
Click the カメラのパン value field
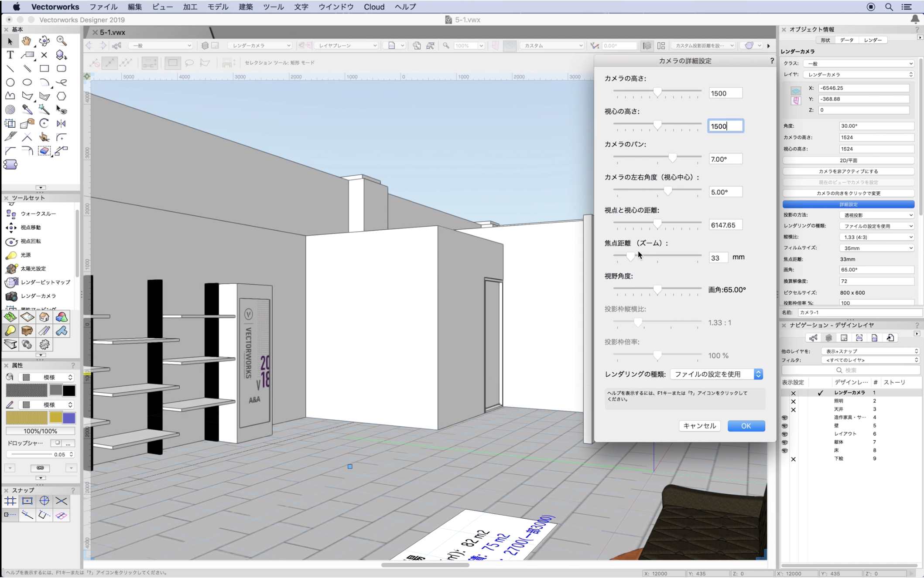(x=726, y=159)
